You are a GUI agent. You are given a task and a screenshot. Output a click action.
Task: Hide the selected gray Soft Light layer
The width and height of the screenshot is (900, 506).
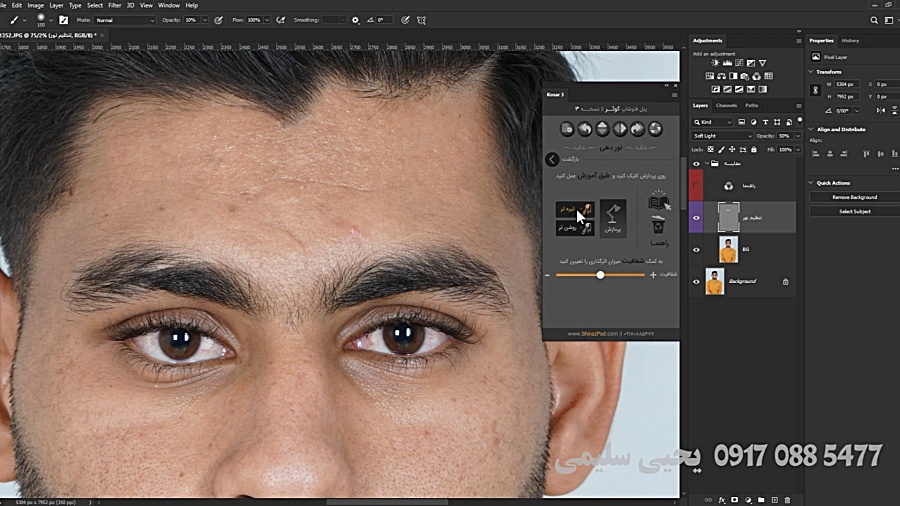[696, 218]
